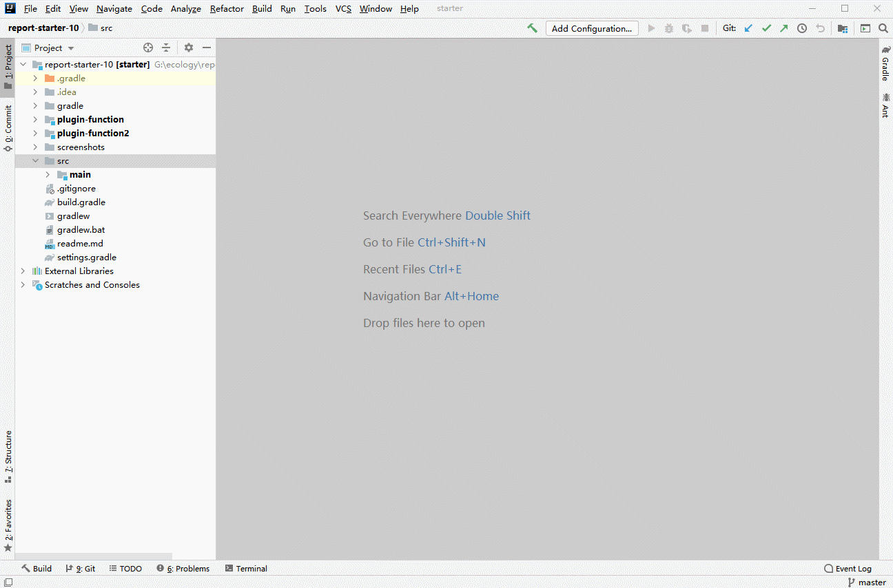The image size is (893, 588).
Task: Click Search Everywhere magnifier icon
Action: pyautogui.click(x=883, y=28)
